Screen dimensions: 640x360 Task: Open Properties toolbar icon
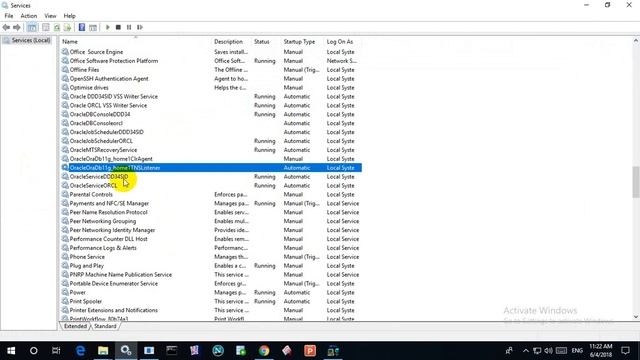[46, 27]
